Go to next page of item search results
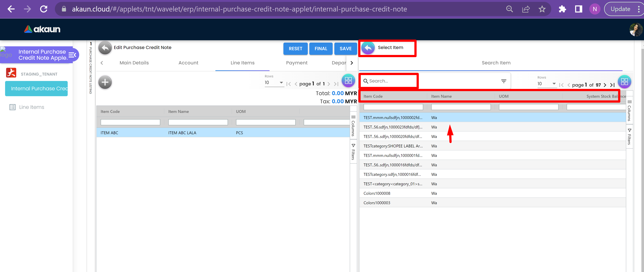 point(605,85)
